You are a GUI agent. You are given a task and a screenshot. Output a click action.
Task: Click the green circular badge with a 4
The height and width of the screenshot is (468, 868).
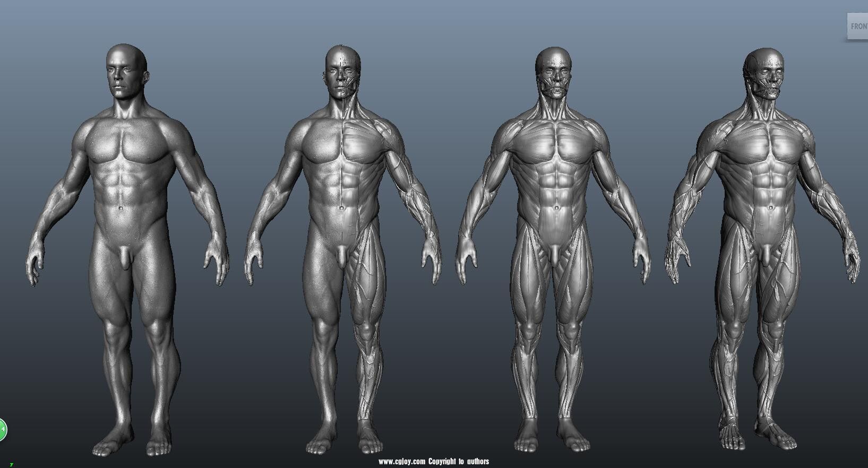click(2, 430)
